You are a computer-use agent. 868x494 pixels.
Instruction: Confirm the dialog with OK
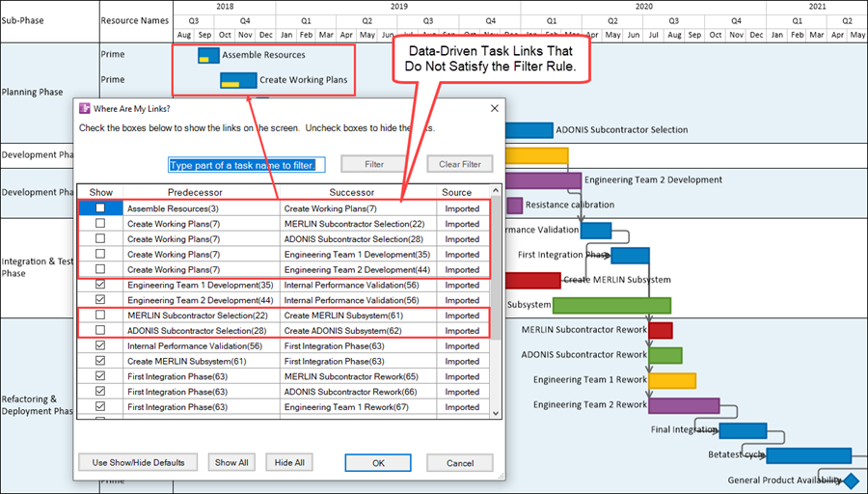point(378,463)
